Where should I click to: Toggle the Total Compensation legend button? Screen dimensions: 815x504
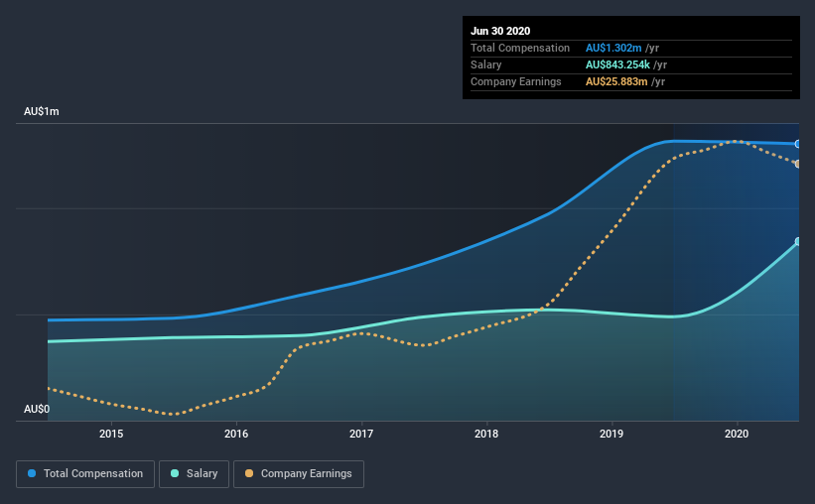pos(85,474)
